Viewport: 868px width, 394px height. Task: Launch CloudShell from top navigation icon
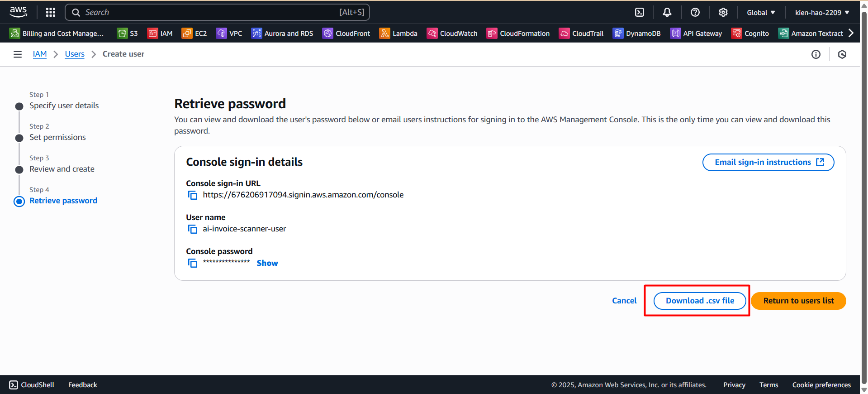(x=640, y=12)
